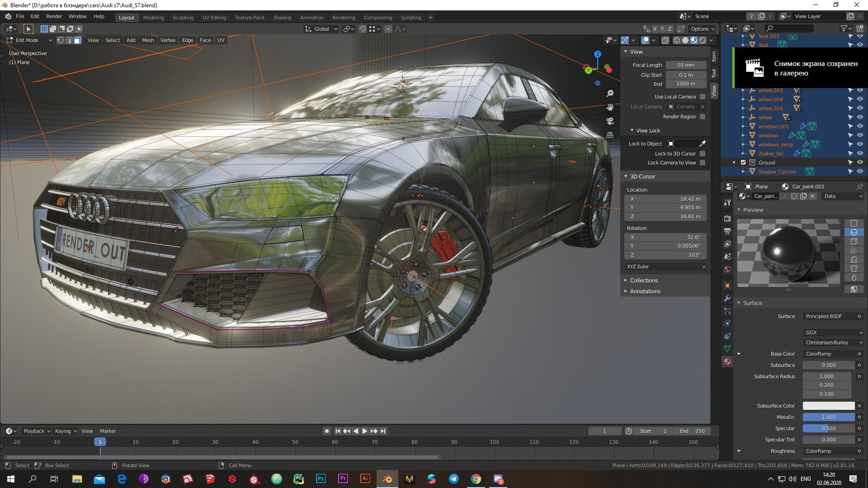Enable Use Local Camera checkbox
868x488 pixels.
pos(703,97)
